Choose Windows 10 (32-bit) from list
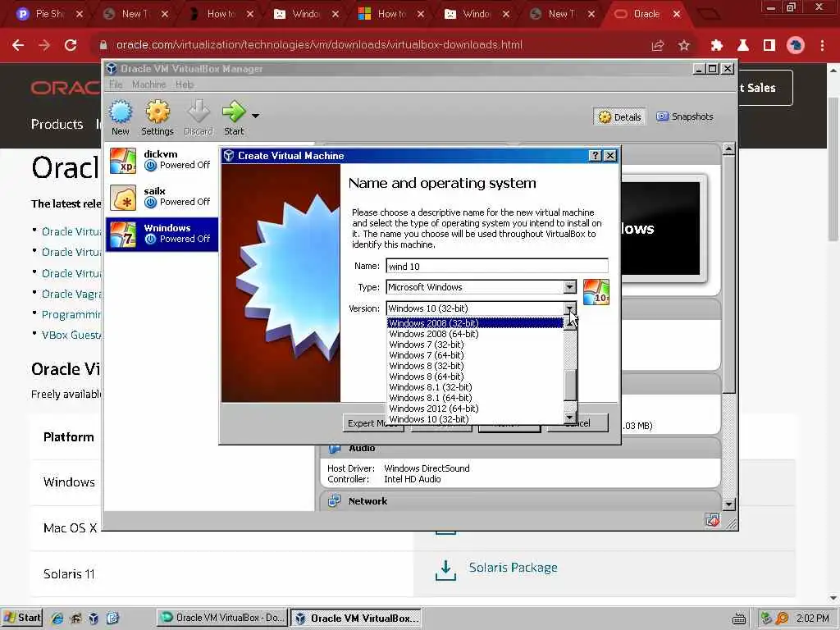The height and width of the screenshot is (630, 840). coord(475,419)
